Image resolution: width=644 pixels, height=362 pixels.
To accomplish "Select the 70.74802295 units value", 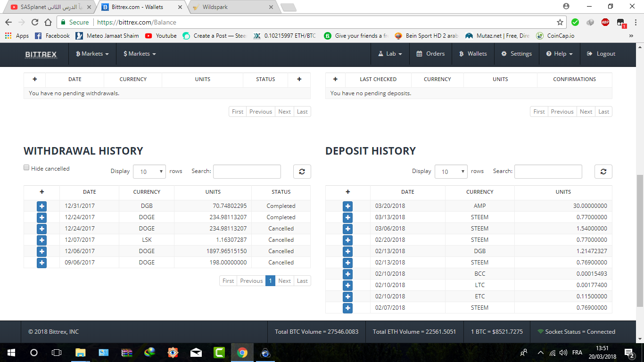I will [x=230, y=206].
